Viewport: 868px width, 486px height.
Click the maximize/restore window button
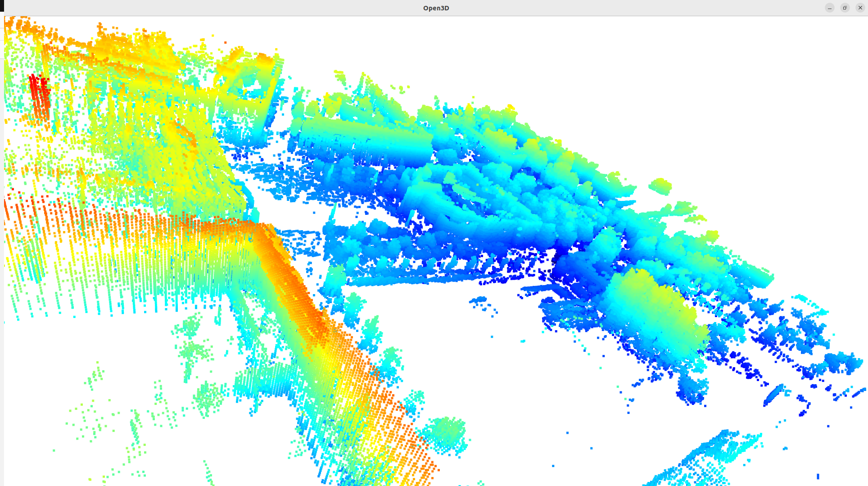click(x=845, y=8)
